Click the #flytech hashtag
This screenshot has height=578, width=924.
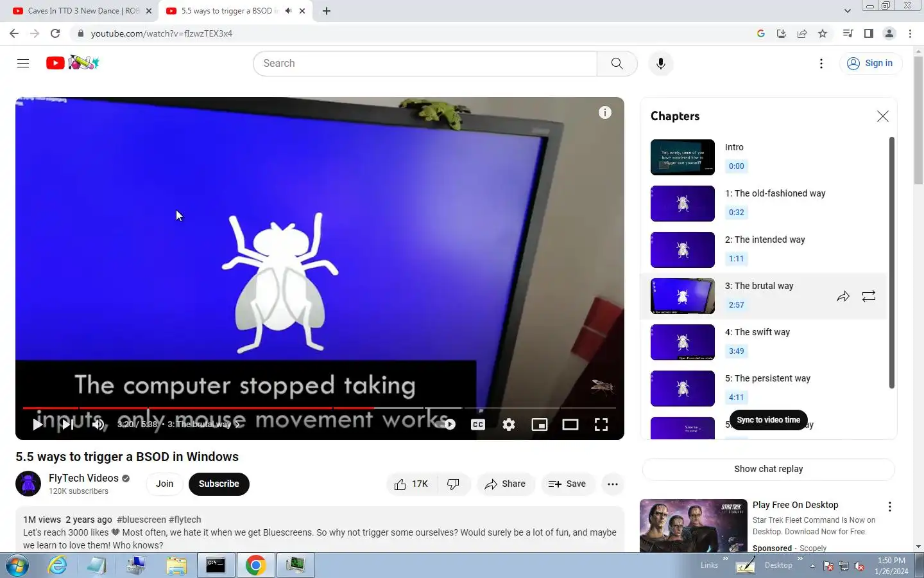(185, 520)
